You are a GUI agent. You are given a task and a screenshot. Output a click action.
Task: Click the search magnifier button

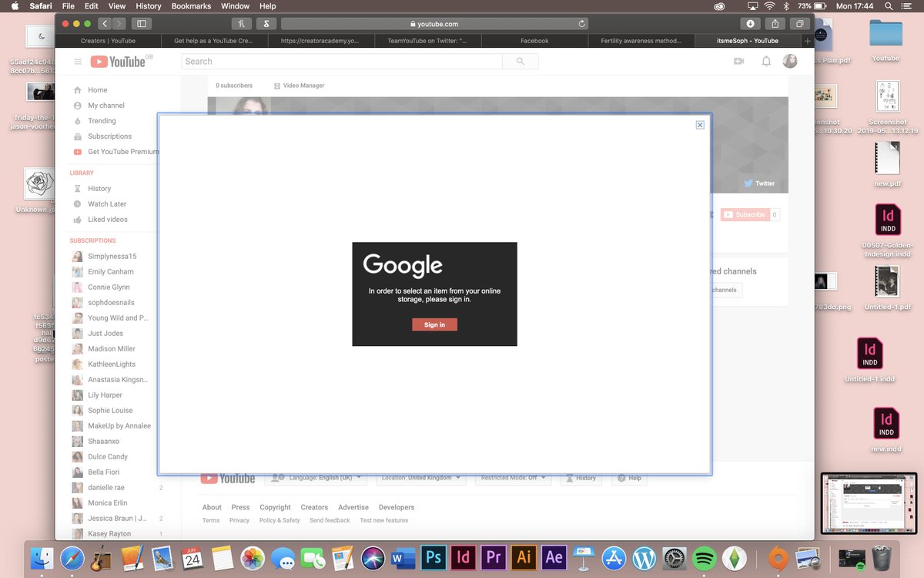coord(521,62)
